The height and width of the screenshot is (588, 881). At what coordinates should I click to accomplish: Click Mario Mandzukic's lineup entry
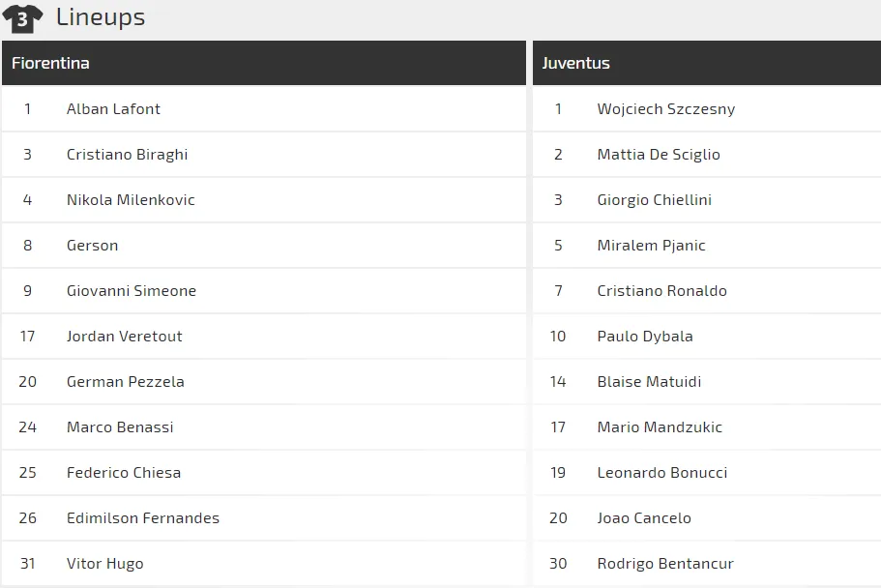coord(660,427)
